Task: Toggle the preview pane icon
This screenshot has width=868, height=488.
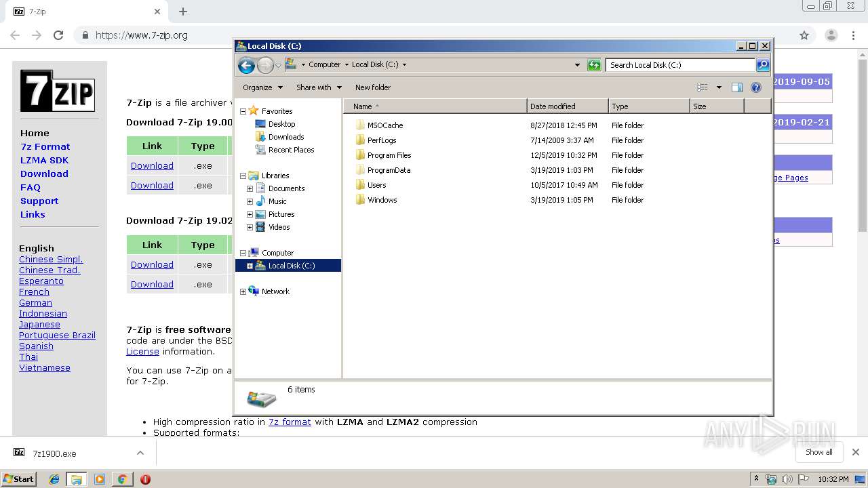Action: 737,87
